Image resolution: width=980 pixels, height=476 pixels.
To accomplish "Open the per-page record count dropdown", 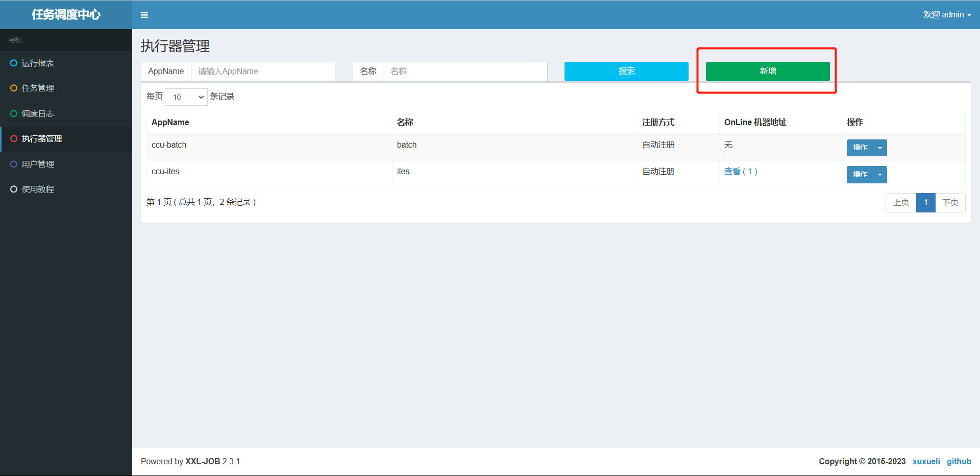I will click(186, 97).
